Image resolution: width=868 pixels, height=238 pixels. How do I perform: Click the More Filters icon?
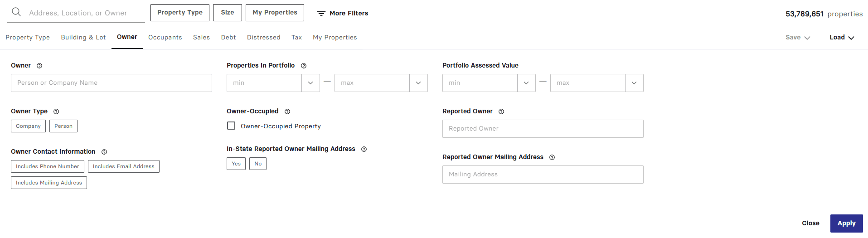point(321,14)
